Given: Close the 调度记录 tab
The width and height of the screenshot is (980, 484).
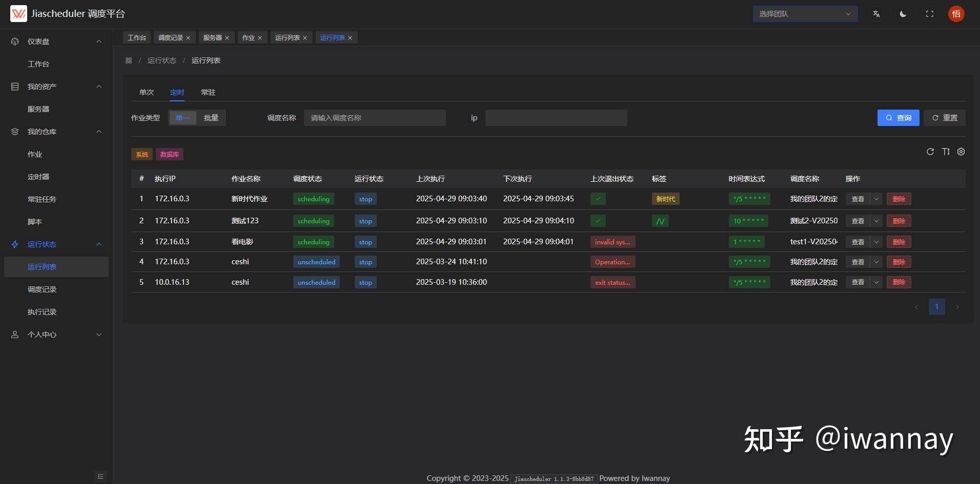Looking at the screenshot, I should pos(188,38).
